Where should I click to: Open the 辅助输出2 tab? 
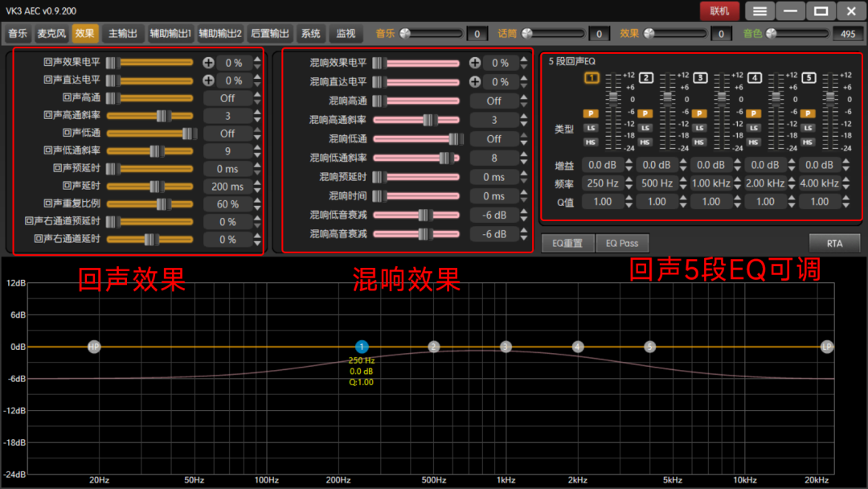pos(220,33)
